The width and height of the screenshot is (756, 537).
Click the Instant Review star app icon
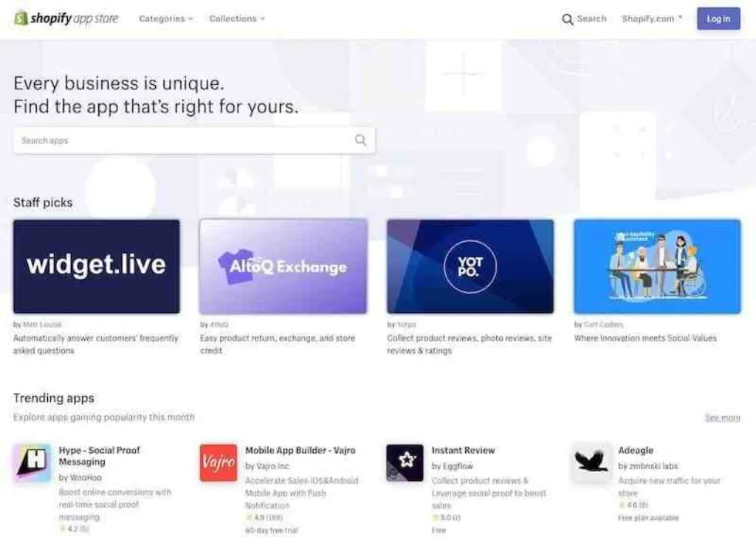[405, 462]
